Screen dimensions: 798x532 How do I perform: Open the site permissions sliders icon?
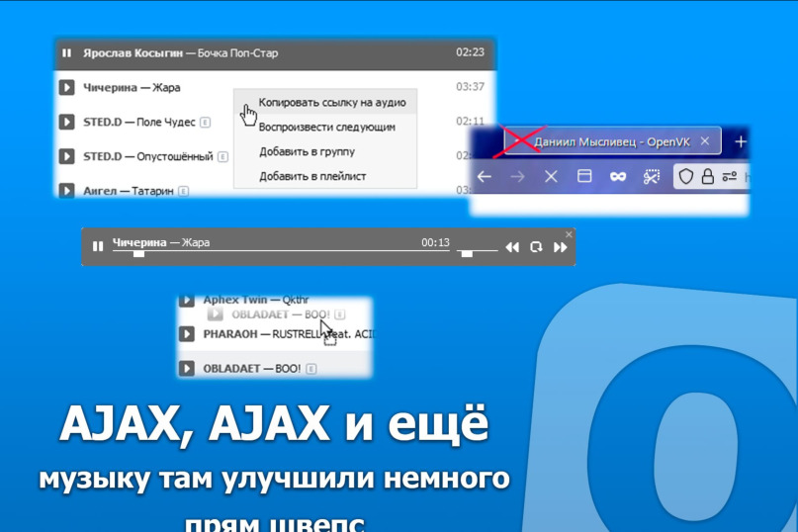[x=730, y=177]
